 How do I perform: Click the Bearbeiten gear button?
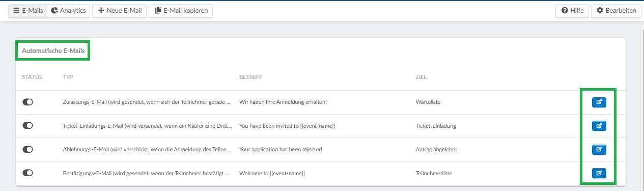[616, 11]
